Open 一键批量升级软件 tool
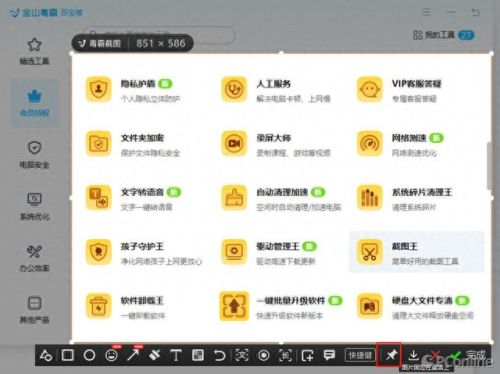The image size is (500, 374). click(281, 307)
